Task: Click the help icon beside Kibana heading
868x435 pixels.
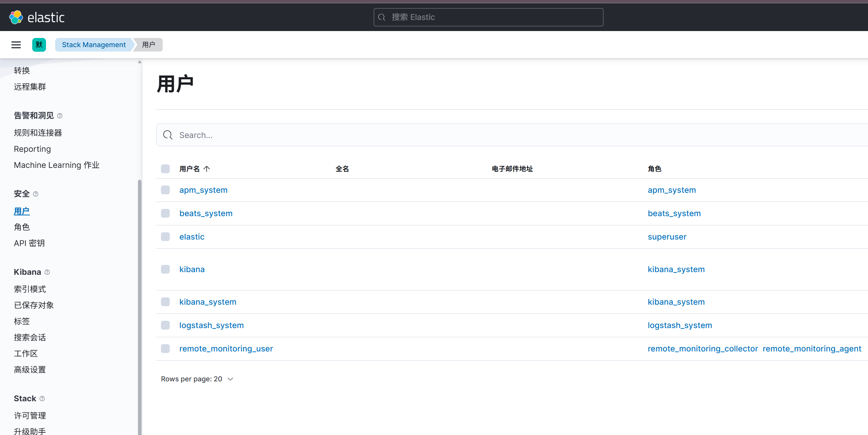Action: (x=47, y=272)
